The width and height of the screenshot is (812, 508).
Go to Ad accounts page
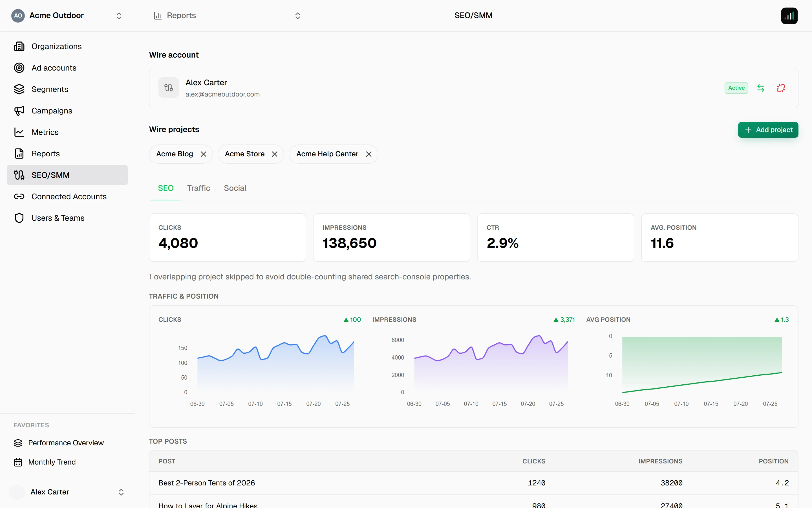[x=67, y=68]
